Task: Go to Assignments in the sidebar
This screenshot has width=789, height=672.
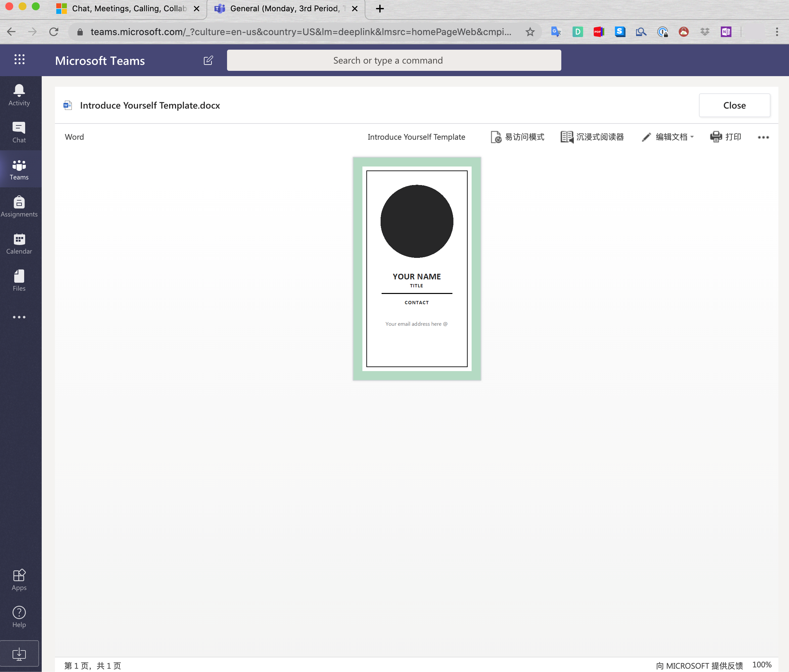Action: [19, 207]
